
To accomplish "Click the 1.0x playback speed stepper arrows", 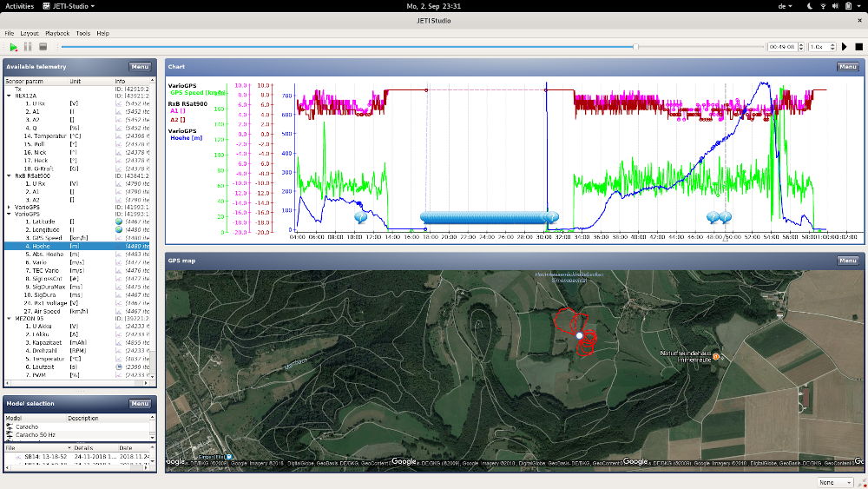I will click(x=832, y=47).
